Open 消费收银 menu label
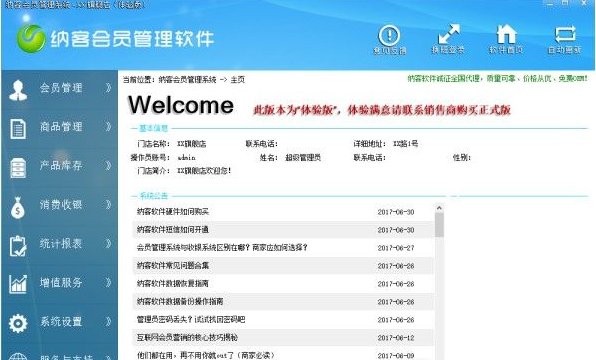 61,205
